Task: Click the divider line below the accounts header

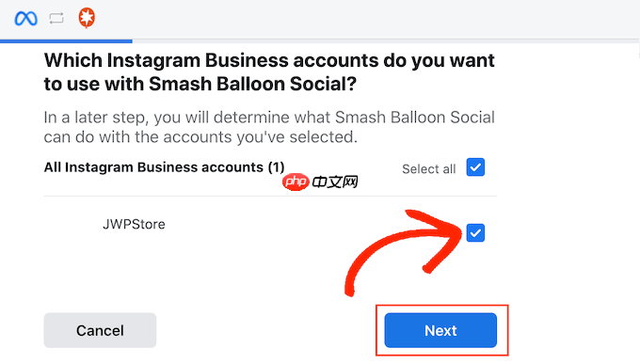Action: (270, 196)
